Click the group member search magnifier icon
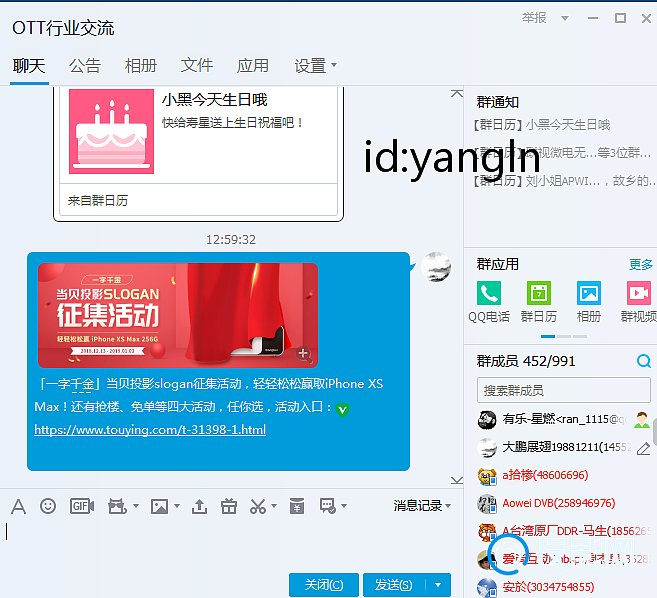The height and width of the screenshot is (598, 657). [644, 361]
